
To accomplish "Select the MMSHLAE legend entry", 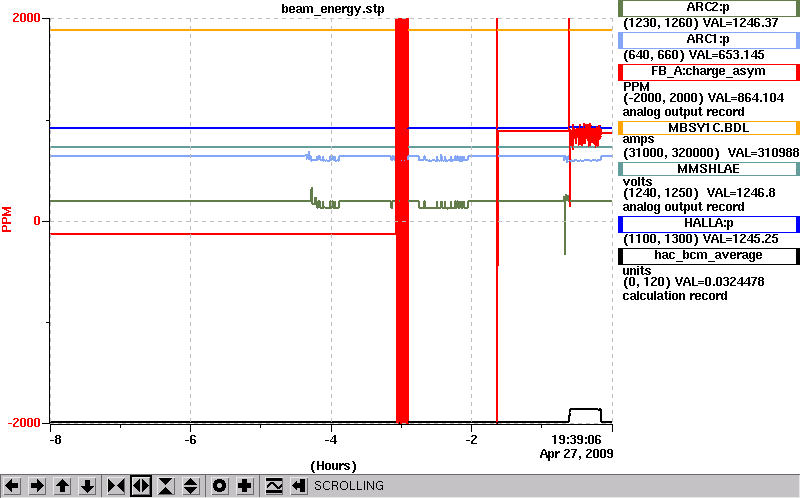I will [x=709, y=169].
